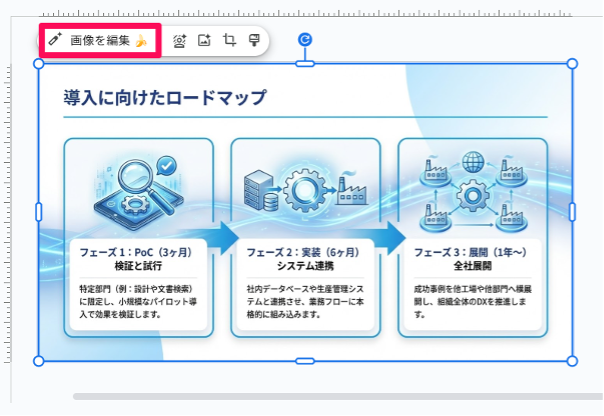Click the blue rotation handle above image
The image size is (604, 416).
(306, 39)
